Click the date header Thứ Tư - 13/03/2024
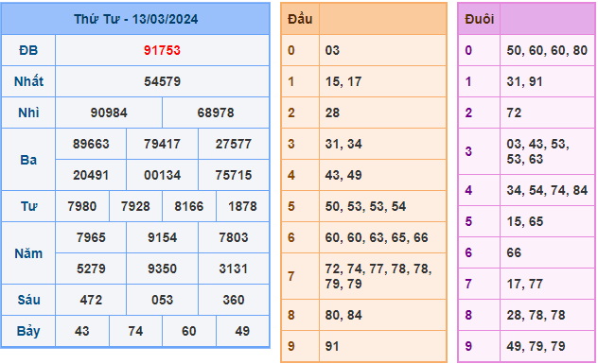Screen dimensions: 598x364 click(135, 19)
